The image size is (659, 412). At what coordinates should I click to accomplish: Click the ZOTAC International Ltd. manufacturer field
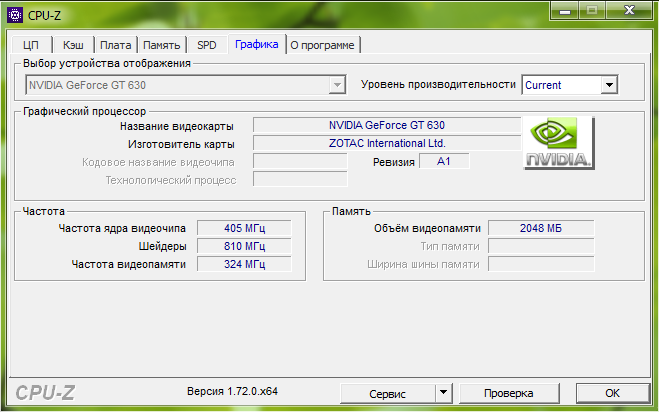click(387, 143)
